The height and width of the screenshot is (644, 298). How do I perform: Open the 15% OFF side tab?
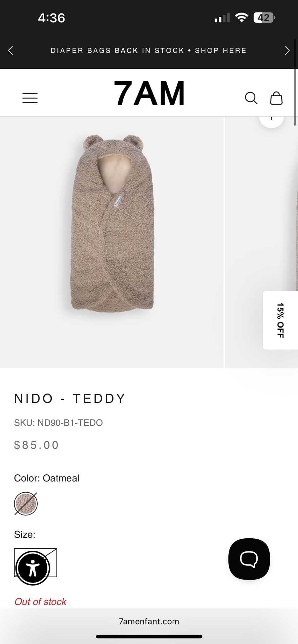pyautogui.click(x=281, y=320)
